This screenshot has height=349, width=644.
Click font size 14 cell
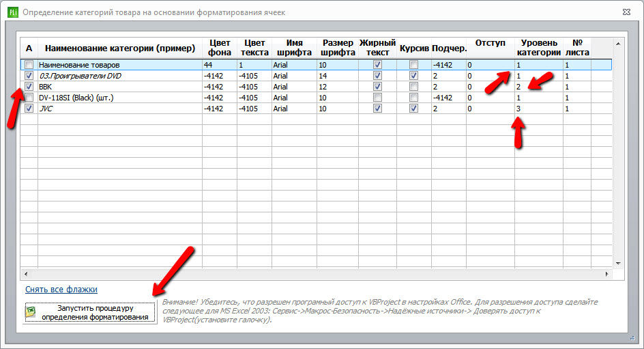(338, 76)
